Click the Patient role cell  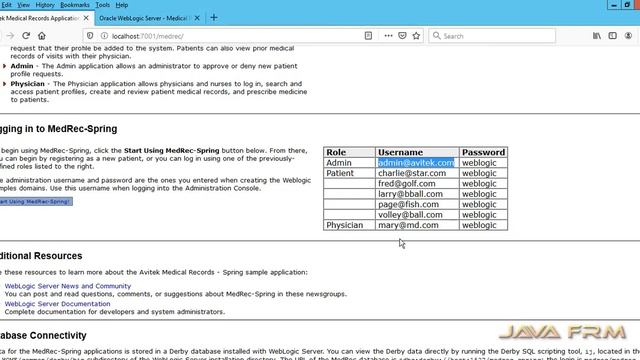click(349, 173)
